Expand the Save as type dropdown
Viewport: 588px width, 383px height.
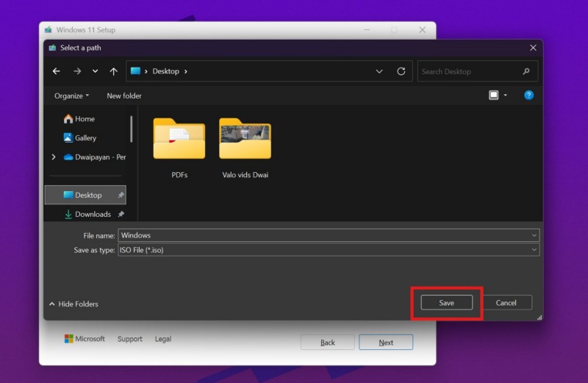click(534, 250)
